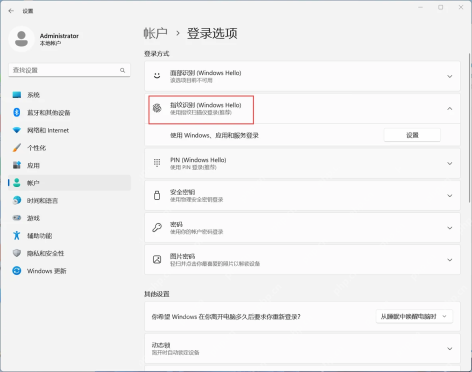The width and height of the screenshot is (472, 372).
Task: Expand the face recognition (Windows Hello) chevron
Action: 450,76
